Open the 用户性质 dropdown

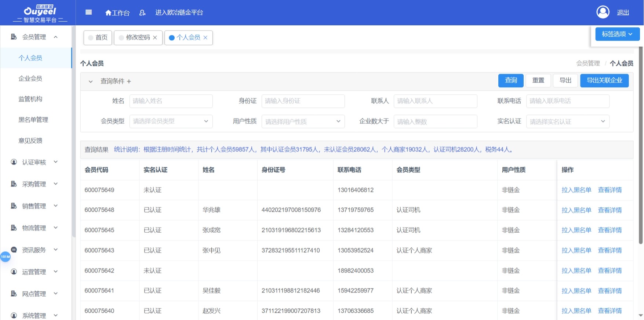pos(303,121)
